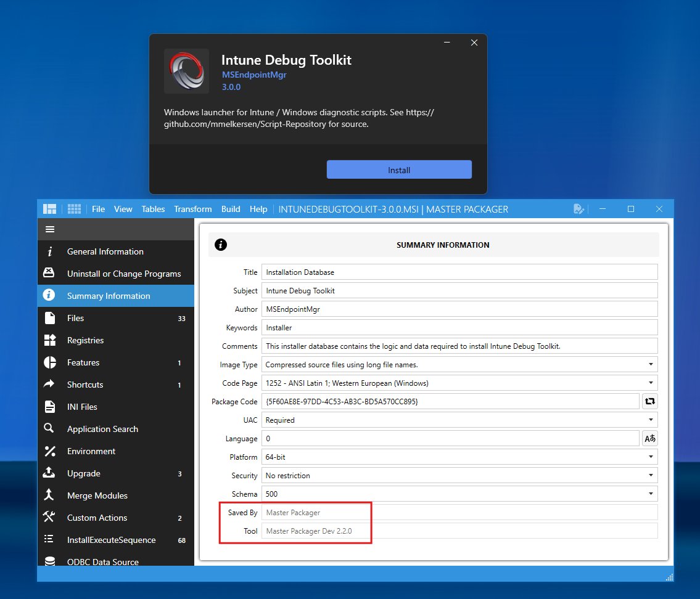Image resolution: width=700 pixels, height=599 pixels.
Task: Click the Author field MSEndpointMgr
Action: (x=459, y=309)
